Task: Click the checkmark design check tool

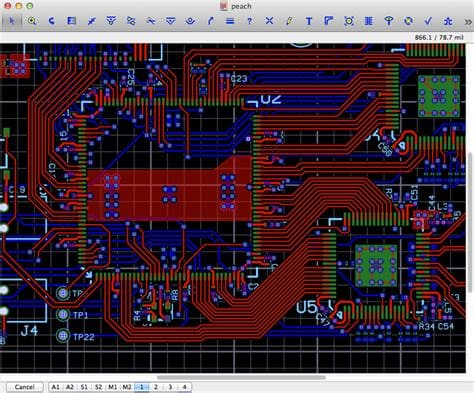Action: pyautogui.click(x=428, y=21)
